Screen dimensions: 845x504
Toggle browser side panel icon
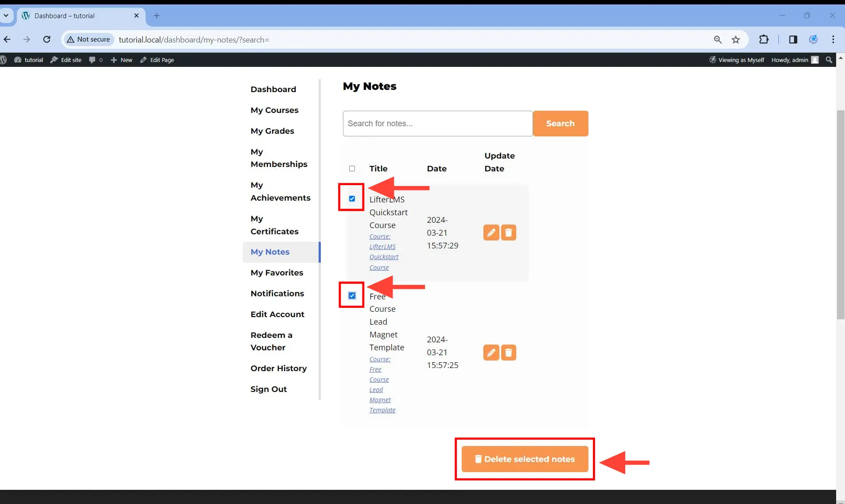click(793, 39)
